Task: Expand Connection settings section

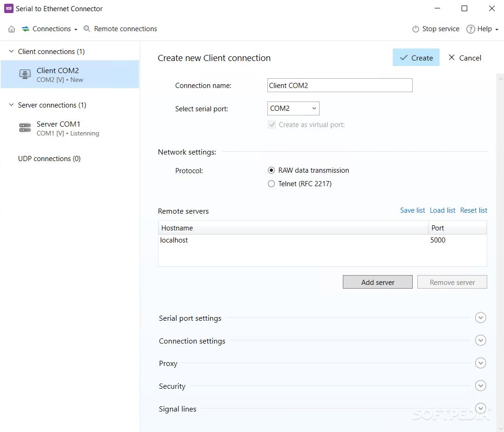Action: (x=481, y=340)
